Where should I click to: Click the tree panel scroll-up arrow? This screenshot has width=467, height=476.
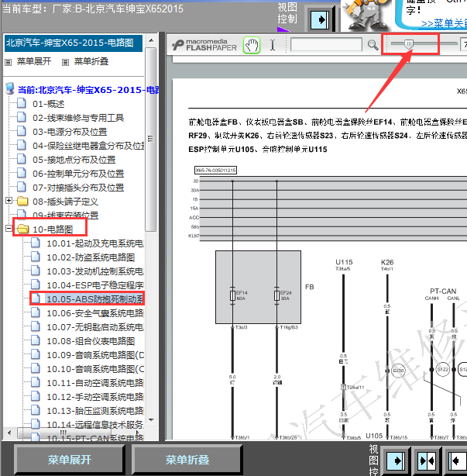point(151,40)
